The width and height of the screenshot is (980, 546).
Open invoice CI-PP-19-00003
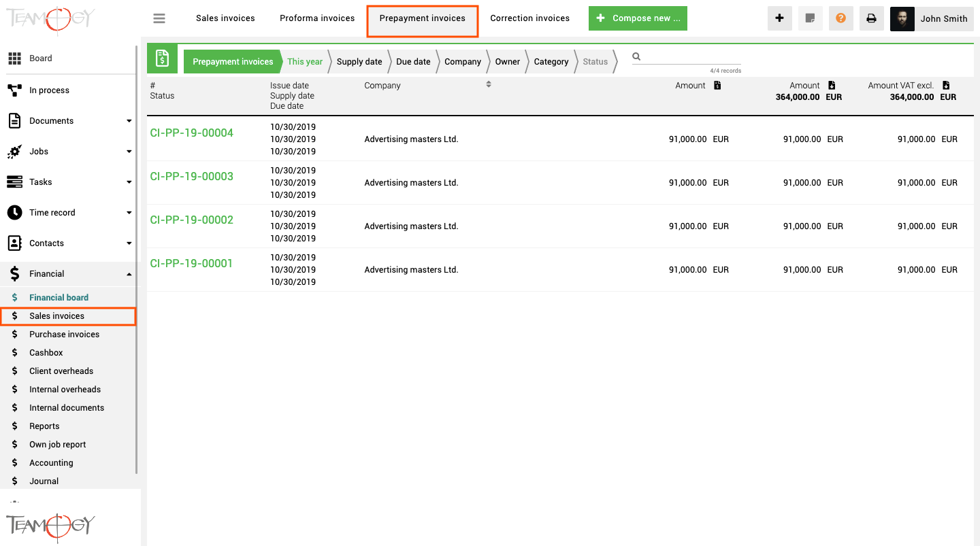click(192, 177)
